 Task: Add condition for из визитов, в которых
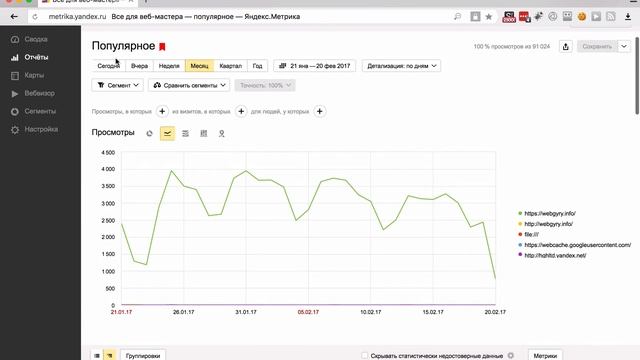click(x=241, y=111)
